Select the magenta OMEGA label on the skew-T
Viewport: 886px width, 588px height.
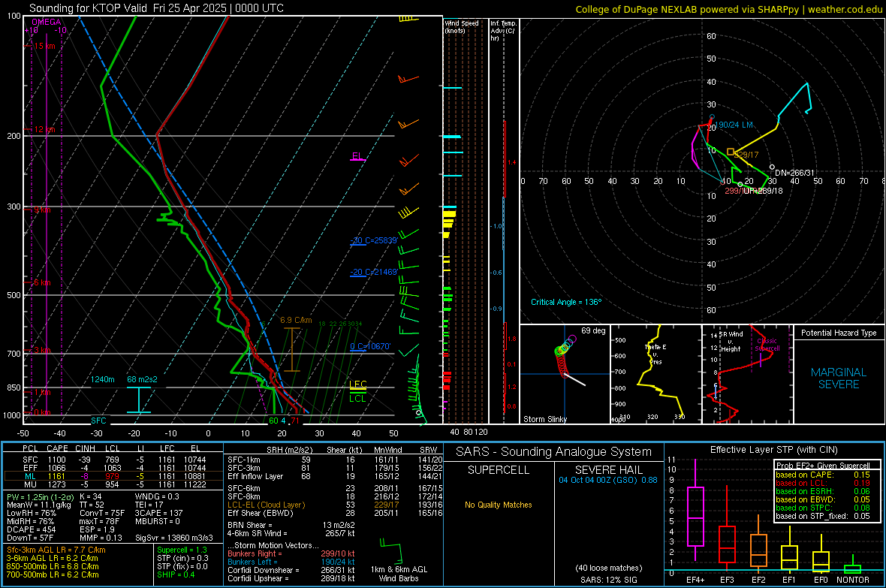tap(47, 22)
